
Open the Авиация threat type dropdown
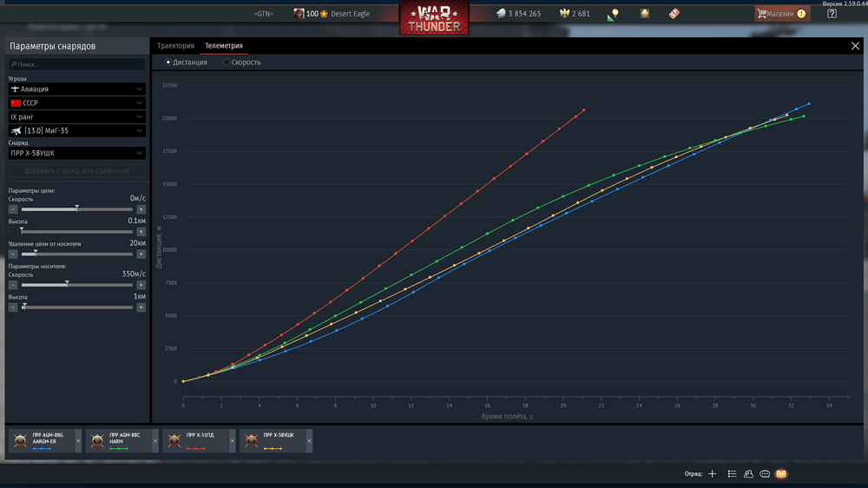pyautogui.click(x=77, y=89)
